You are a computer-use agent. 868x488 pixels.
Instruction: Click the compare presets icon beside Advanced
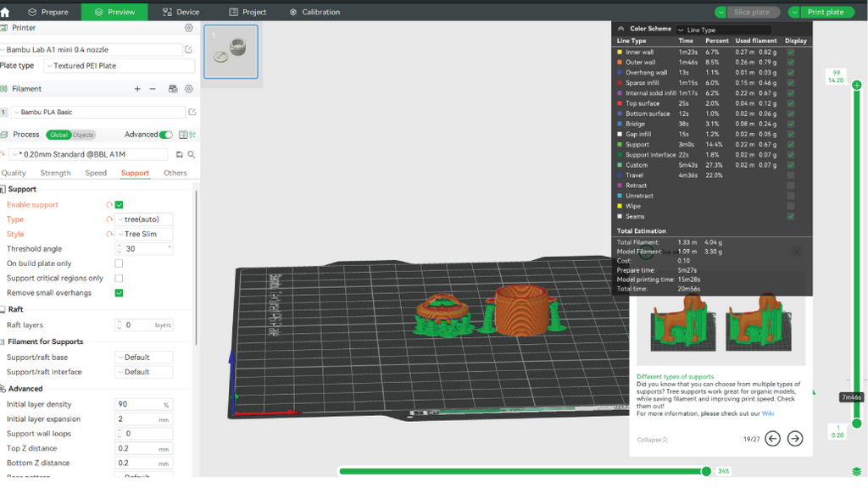(x=192, y=135)
